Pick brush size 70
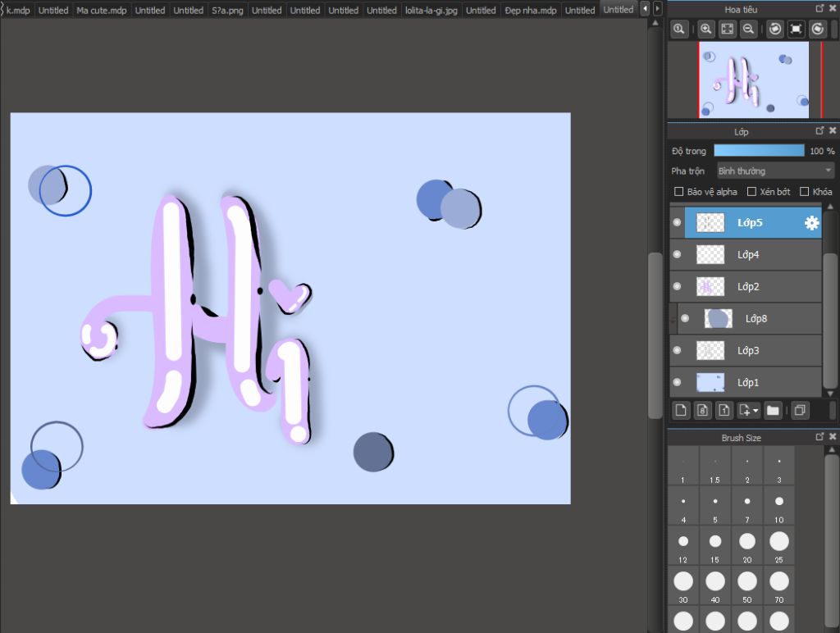 point(779,586)
